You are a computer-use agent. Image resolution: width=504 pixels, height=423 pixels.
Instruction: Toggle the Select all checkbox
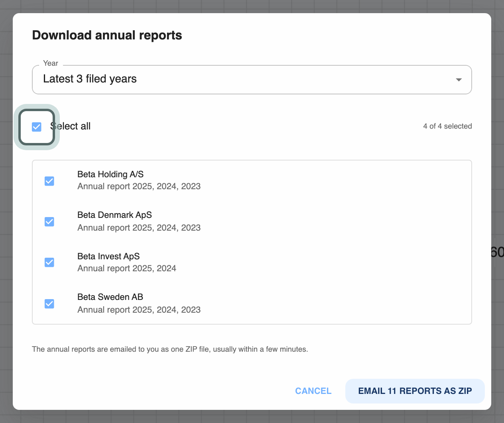click(37, 127)
